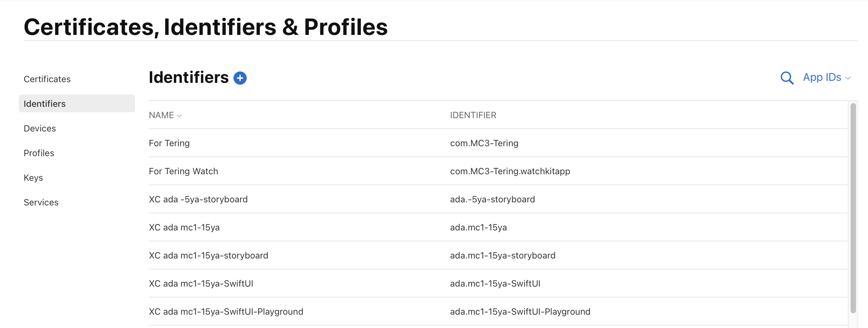Click the IDENTIFIER column header
The width and height of the screenshot is (868, 328).
coord(473,115)
